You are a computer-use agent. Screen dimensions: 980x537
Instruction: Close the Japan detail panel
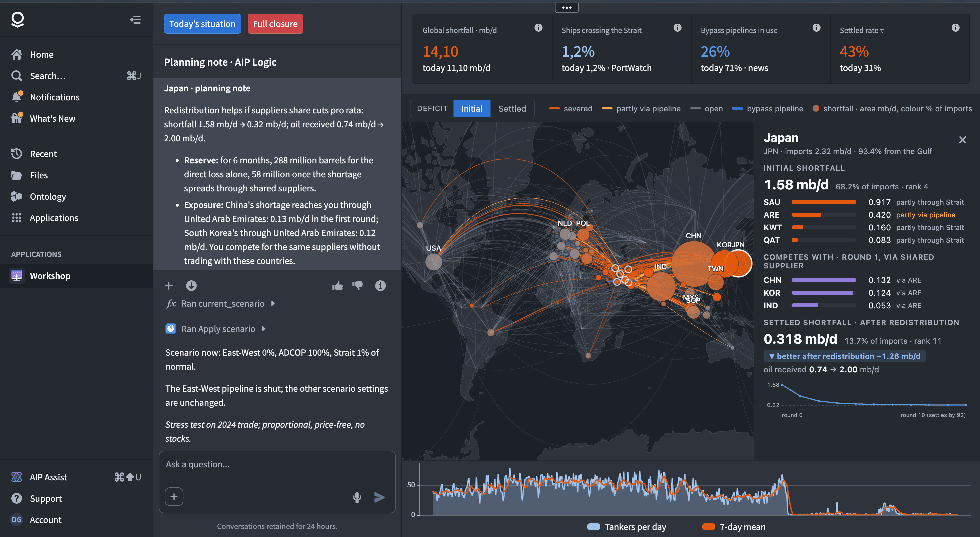(x=963, y=140)
